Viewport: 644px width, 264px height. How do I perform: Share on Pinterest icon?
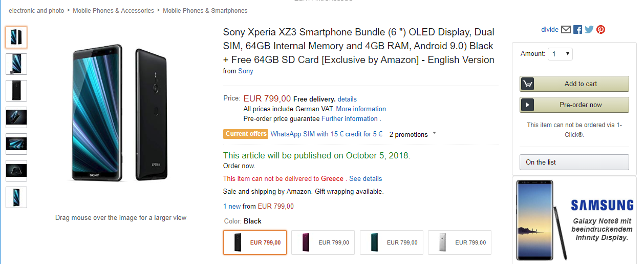pos(601,30)
